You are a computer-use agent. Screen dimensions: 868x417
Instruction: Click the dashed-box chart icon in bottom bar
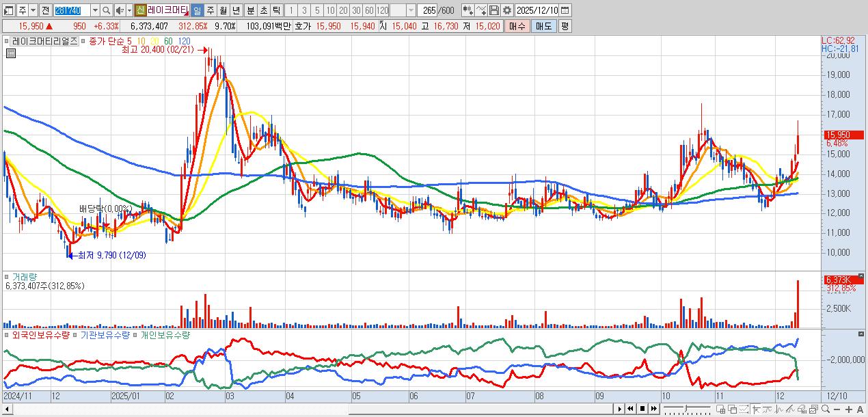click(744, 409)
